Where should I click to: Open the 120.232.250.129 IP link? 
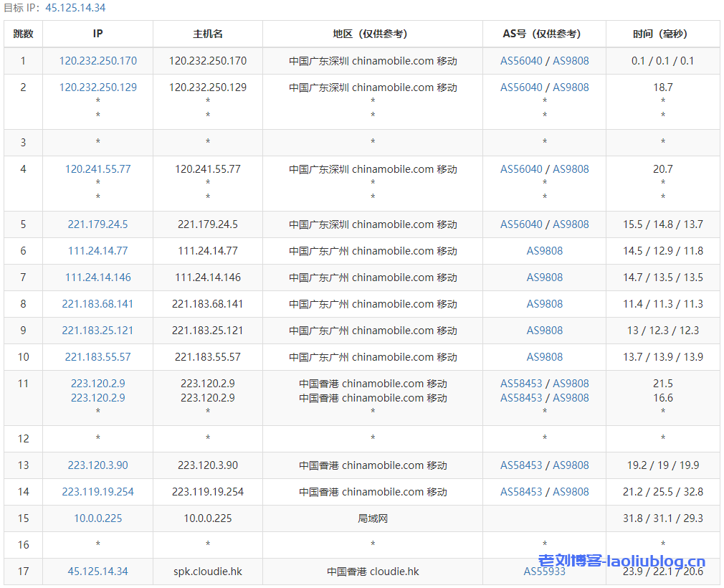(x=97, y=87)
